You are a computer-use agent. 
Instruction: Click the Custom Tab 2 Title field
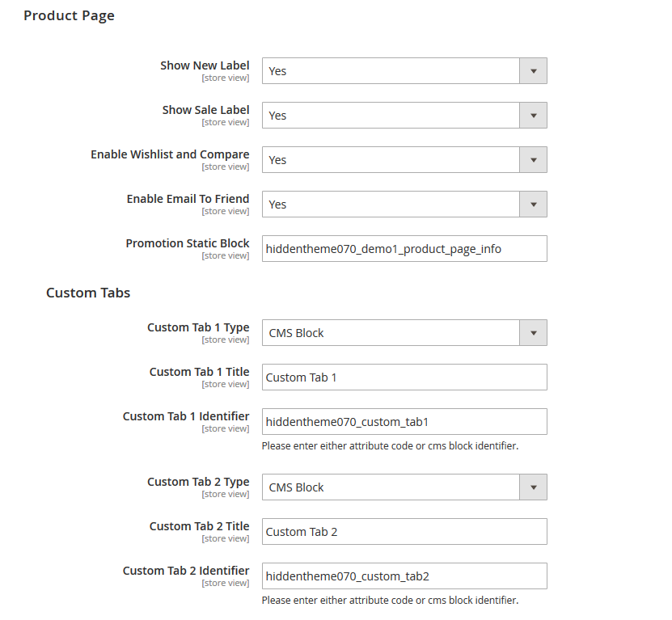coord(404,531)
